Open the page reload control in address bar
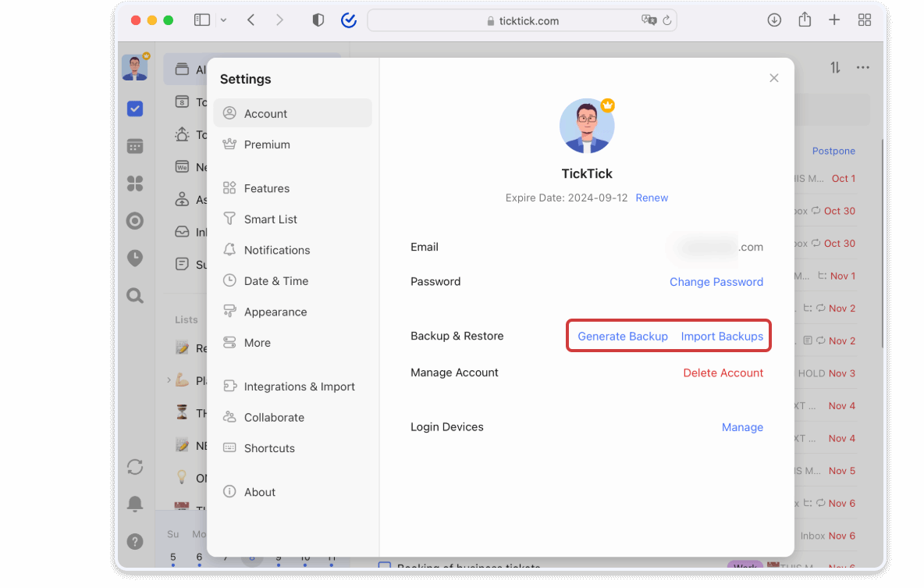924x588 pixels. 667,20
